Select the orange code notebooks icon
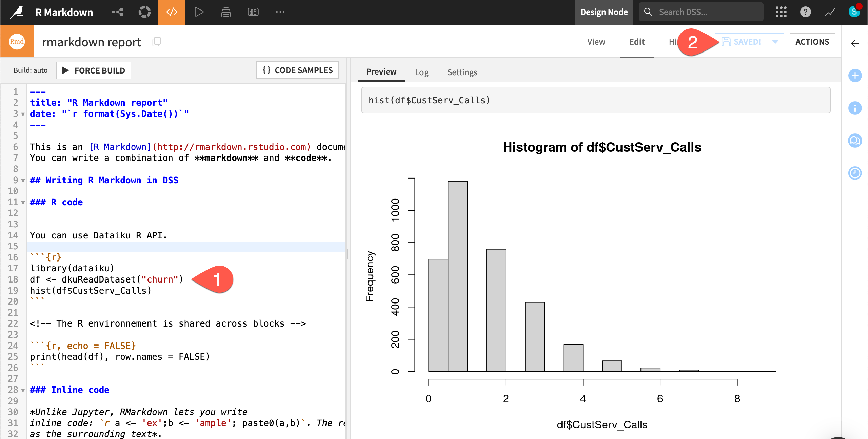This screenshot has width=868, height=439. pyautogui.click(x=172, y=12)
